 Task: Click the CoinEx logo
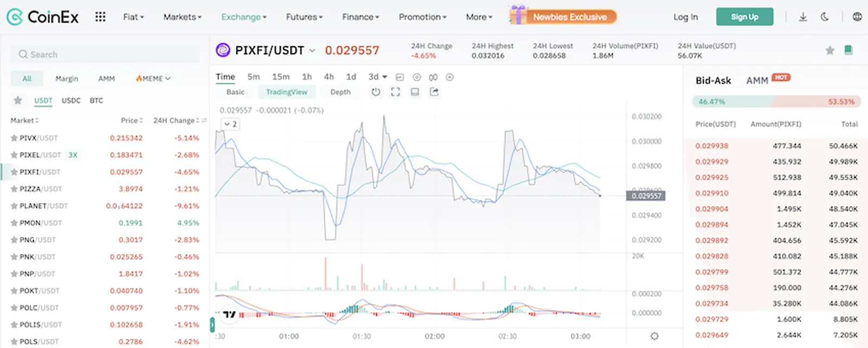(42, 17)
